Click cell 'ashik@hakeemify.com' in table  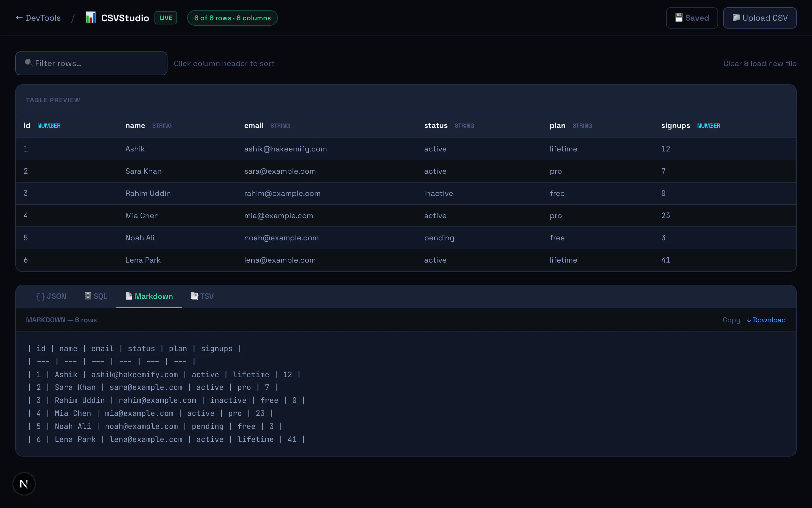[285, 149]
